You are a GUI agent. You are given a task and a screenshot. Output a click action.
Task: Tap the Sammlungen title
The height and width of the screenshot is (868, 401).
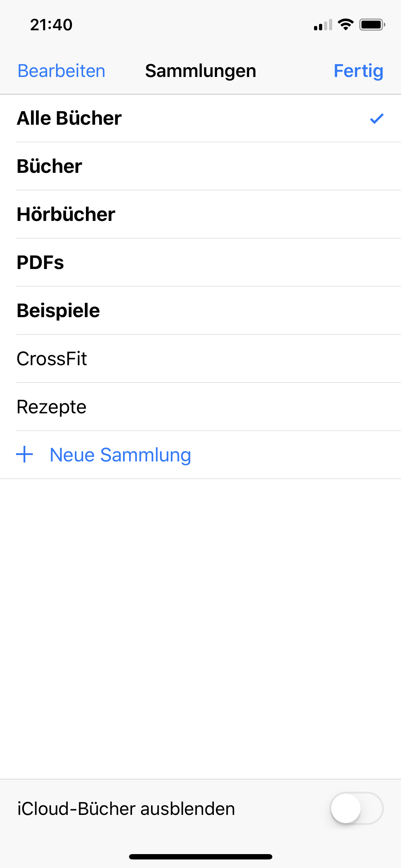(x=201, y=71)
